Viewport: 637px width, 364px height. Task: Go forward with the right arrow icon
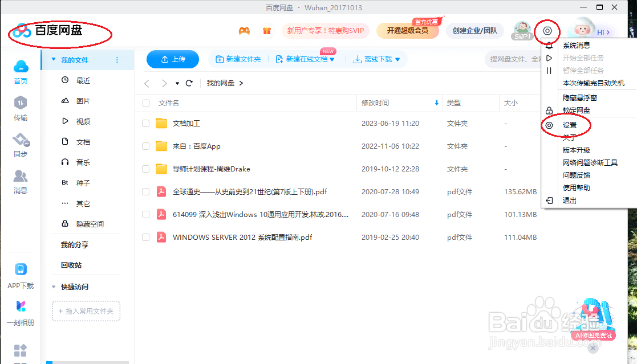point(164,83)
